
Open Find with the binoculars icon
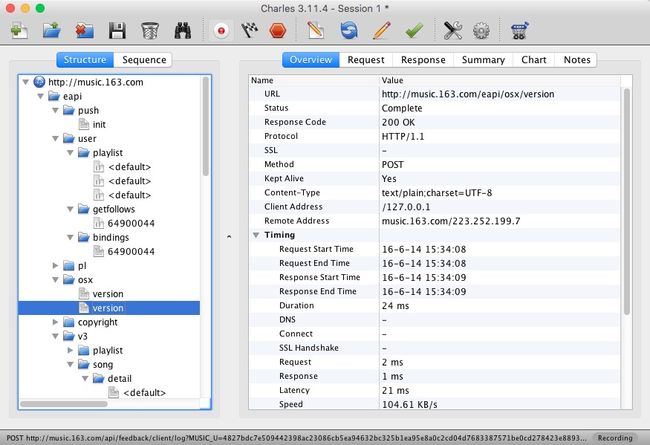(x=182, y=31)
